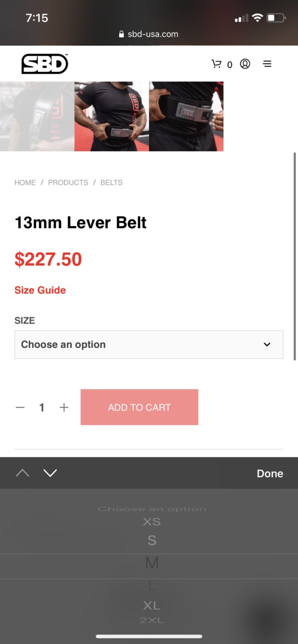This screenshot has height=644, width=298.
Task: Select size XL in picker
Action: coord(152,605)
